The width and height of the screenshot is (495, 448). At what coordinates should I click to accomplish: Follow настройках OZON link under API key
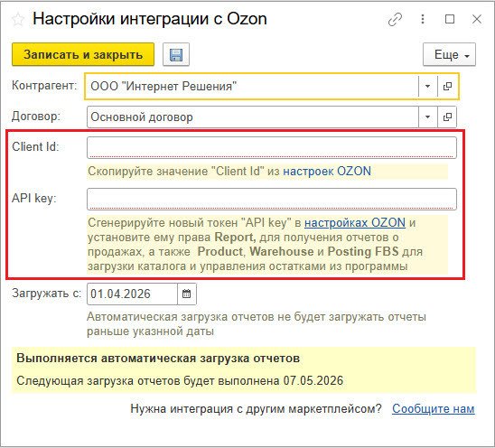(x=355, y=223)
